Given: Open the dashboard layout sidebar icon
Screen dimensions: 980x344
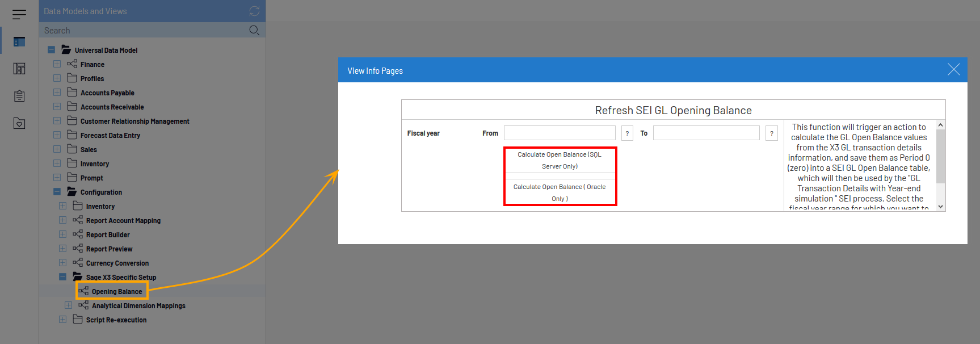Looking at the screenshot, I should [19, 69].
